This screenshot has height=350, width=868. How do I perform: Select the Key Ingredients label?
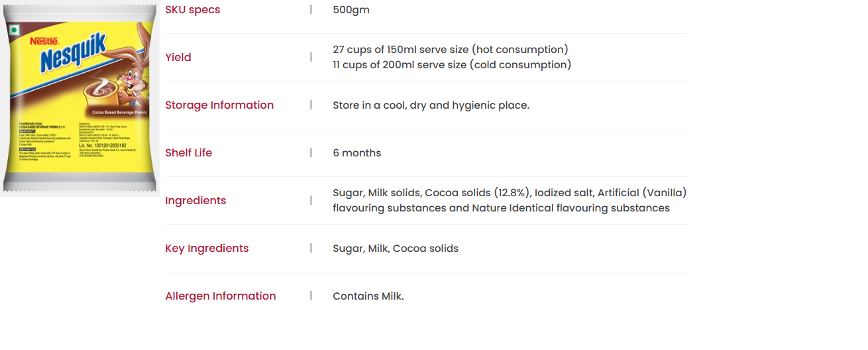tap(207, 248)
